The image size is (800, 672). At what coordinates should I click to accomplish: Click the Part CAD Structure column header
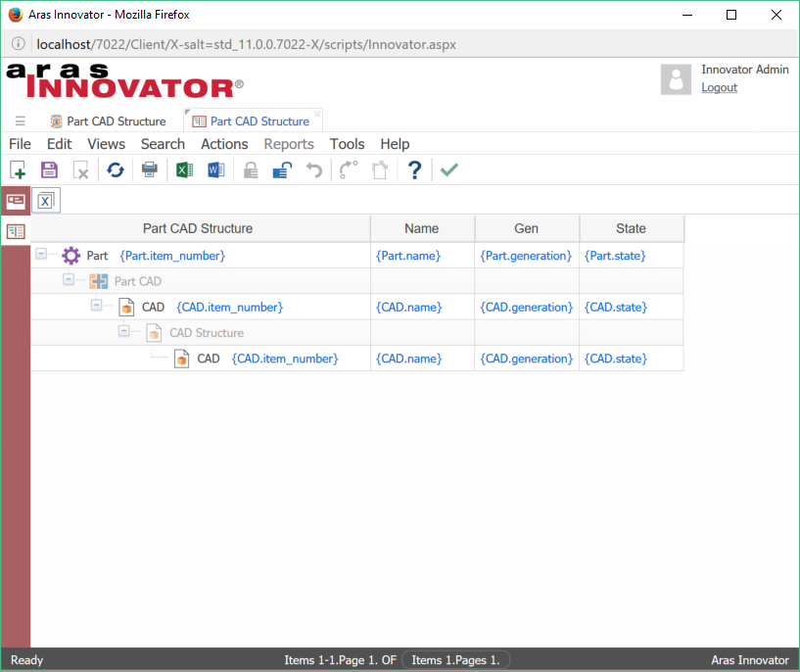[198, 228]
